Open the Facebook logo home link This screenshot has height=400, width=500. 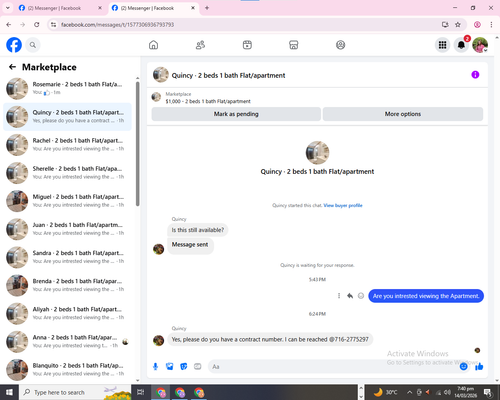point(14,45)
